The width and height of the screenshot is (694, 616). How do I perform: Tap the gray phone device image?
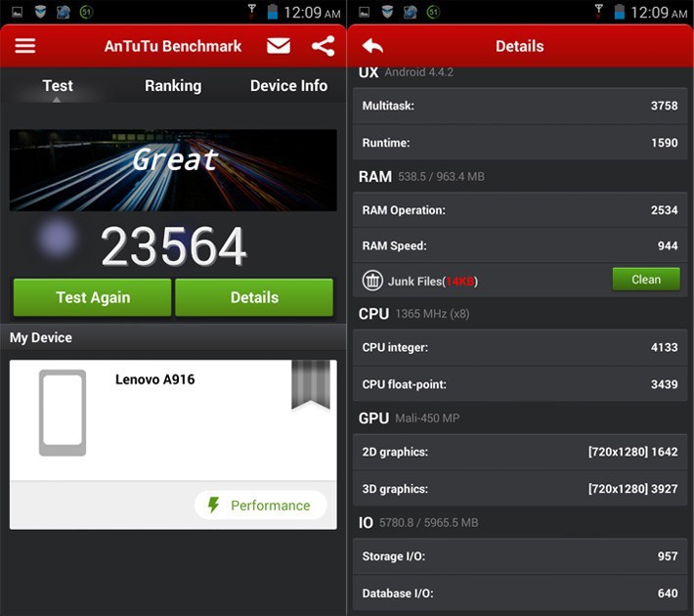pyautogui.click(x=63, y=413)
